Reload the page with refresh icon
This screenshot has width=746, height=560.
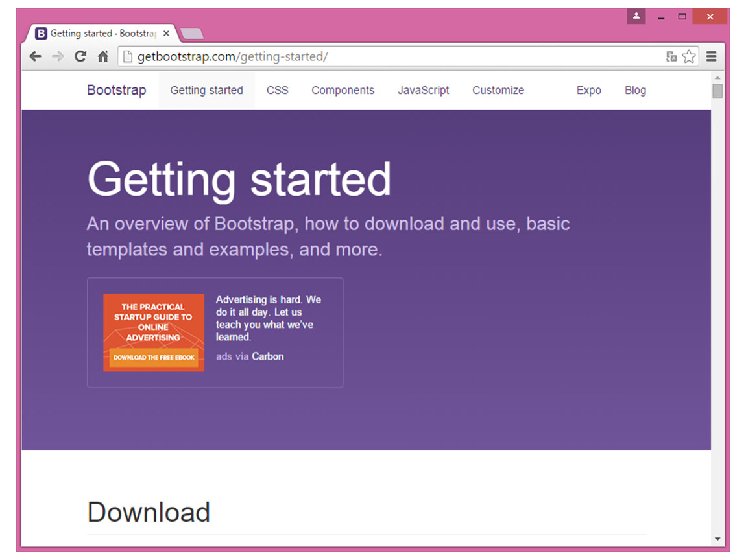[80, 57]
